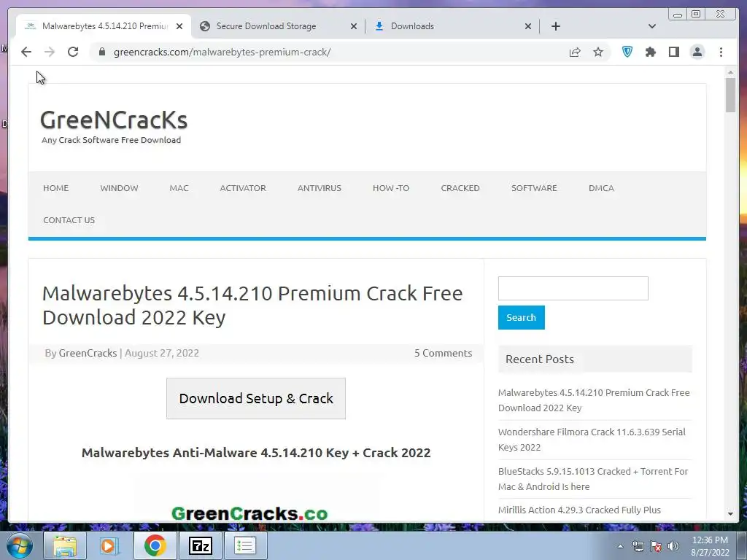
Task: Show hidden system tray icons
Action: (x=620, y=546)
